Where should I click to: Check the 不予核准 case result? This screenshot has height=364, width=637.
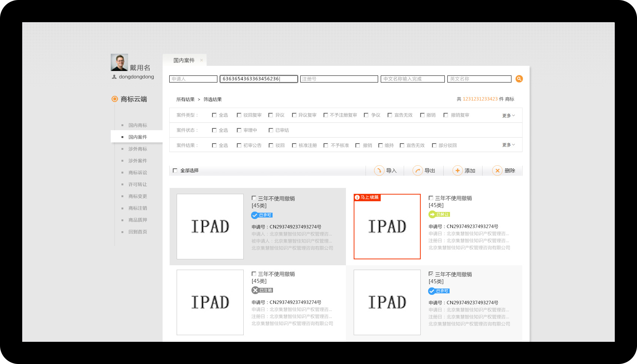[326, 145]
